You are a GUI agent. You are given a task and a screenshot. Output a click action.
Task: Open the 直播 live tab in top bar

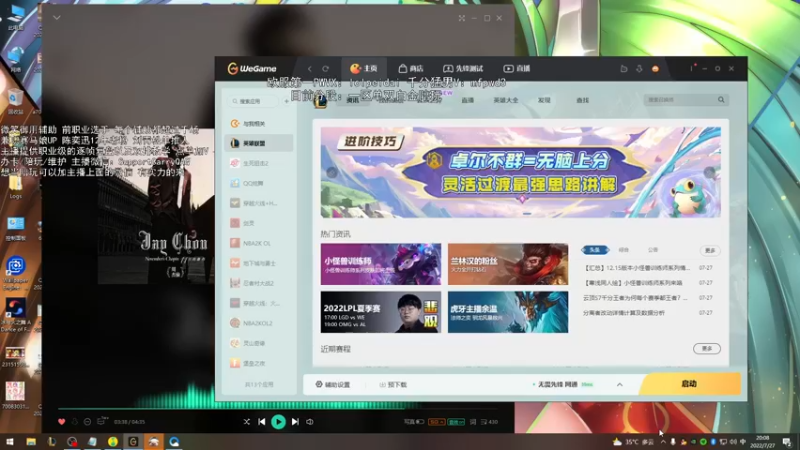tap(517, 68)
